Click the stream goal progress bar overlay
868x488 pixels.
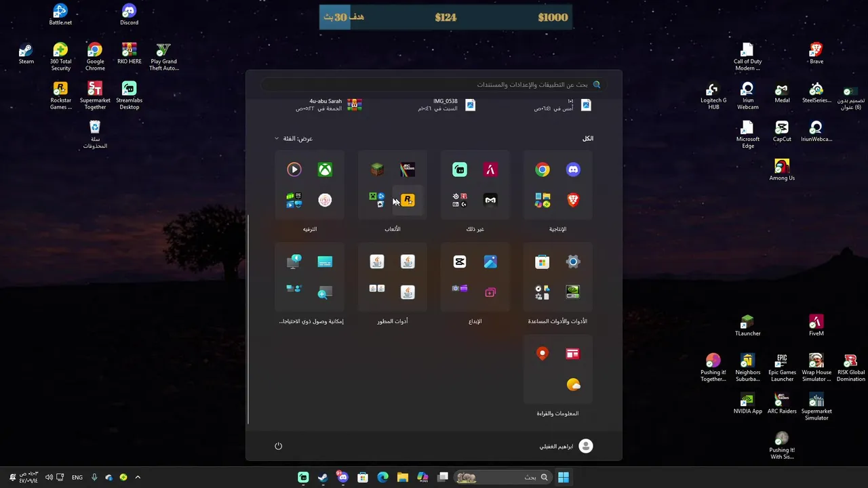point(446,17)
